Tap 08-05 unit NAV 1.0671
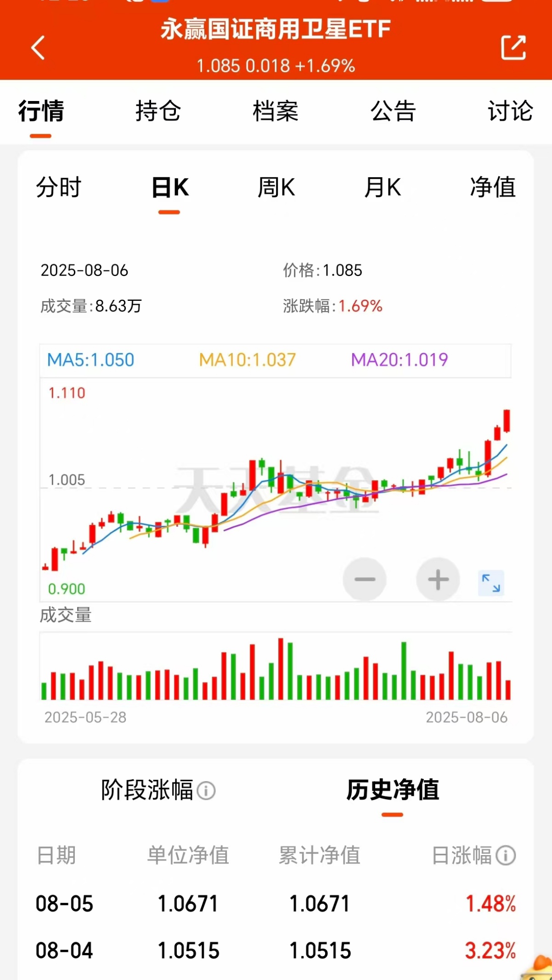 (188, 904)
